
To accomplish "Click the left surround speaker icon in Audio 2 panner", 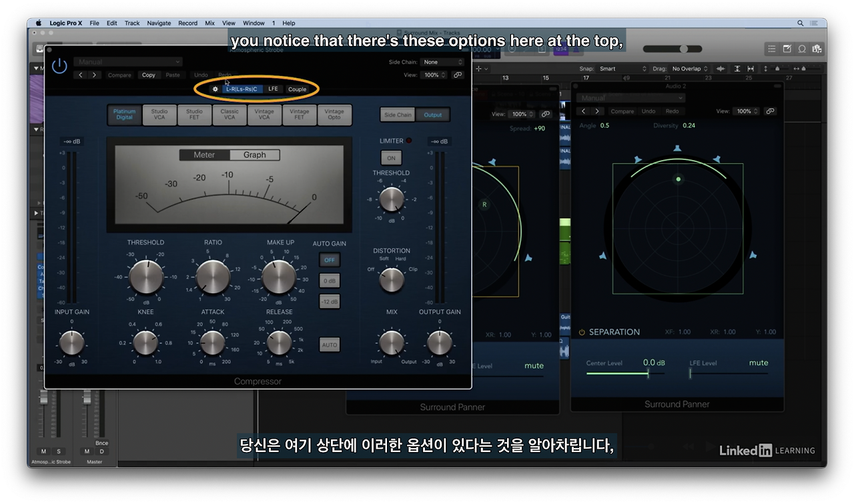I will [602, 255].
